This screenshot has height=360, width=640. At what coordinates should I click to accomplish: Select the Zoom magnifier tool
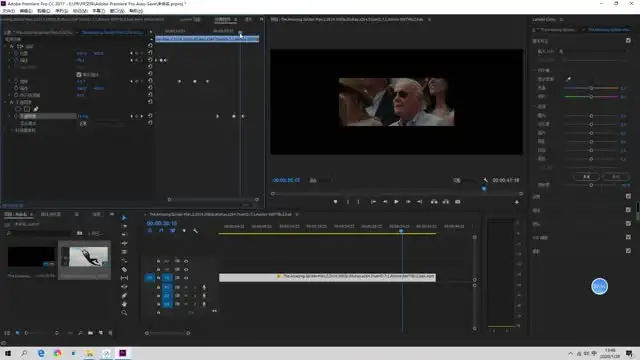pos(124,313)
